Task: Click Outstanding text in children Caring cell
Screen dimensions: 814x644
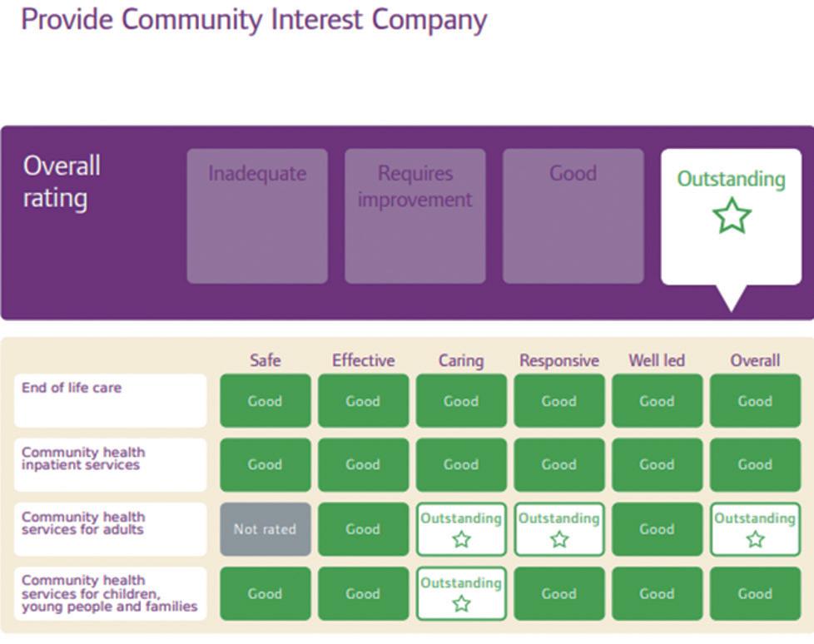Action: click(x=461, y=582)
